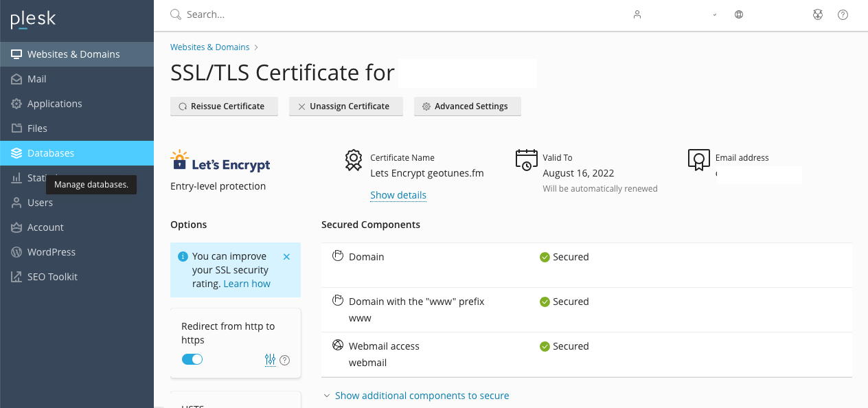Dismiss the SSL security rating notice
Screen dimensions: 868x408
point(286,257)
